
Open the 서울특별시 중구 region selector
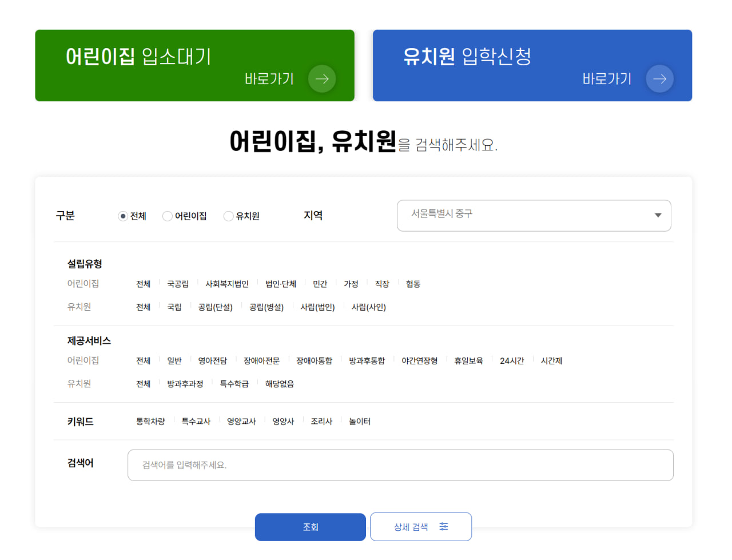(534, 216)
